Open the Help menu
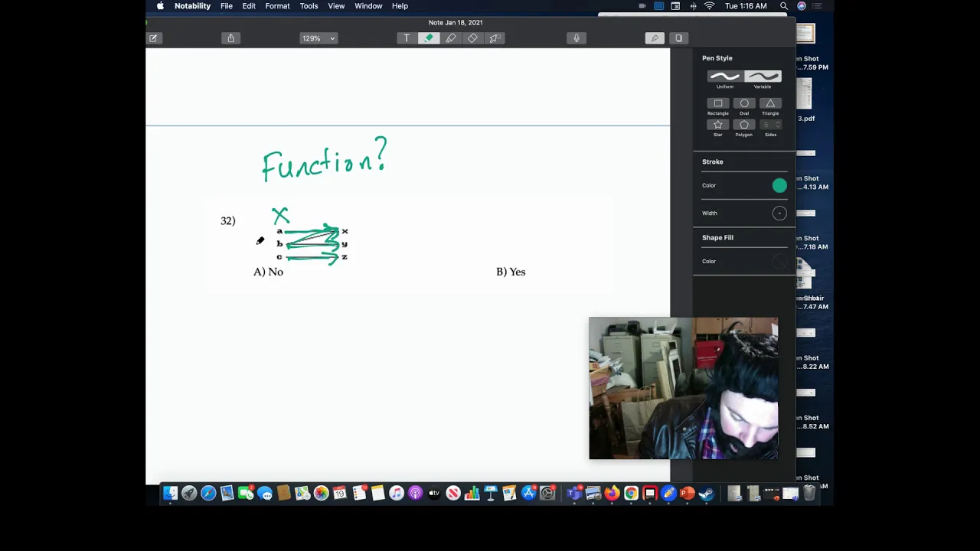This screenshot has height=551, width=980. (x=400, y=6)
